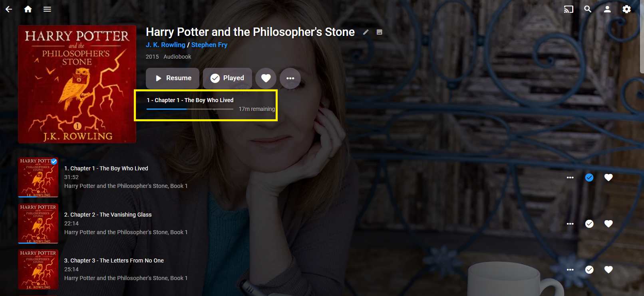This screenshot has height=296, width=644.
Task: Open more options for Chapter 2
Action: pyautogui.click(x=570, y=224)
